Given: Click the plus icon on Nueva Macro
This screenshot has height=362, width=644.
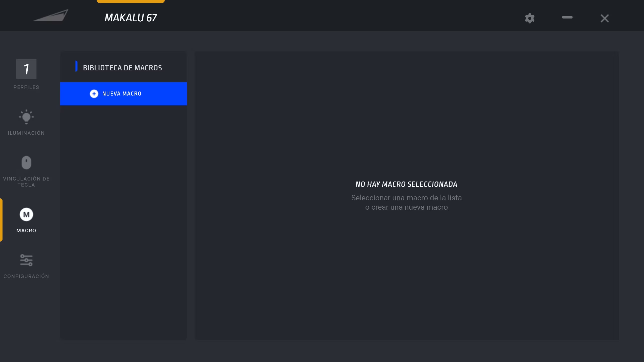Looking at the screenshot, I should (94, 94).
